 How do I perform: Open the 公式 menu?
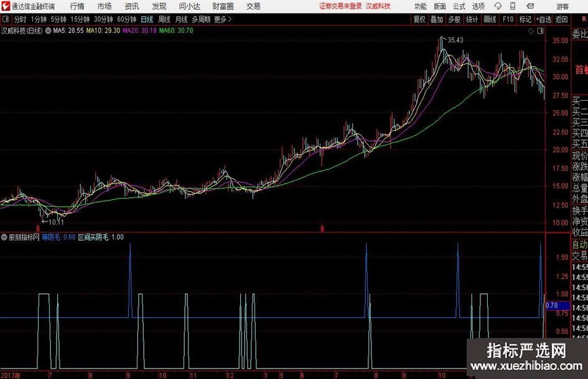point(459,6)
